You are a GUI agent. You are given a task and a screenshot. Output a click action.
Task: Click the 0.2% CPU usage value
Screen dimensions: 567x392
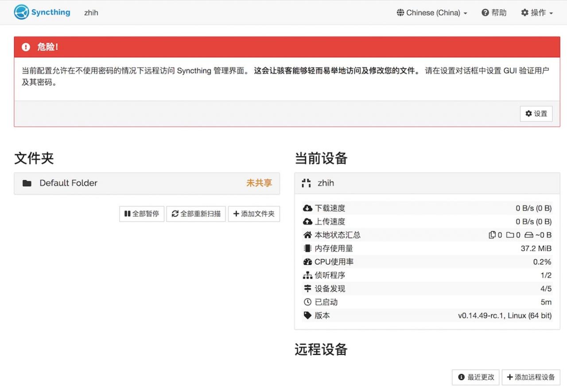pyautogui.click(x=542, y=262)
